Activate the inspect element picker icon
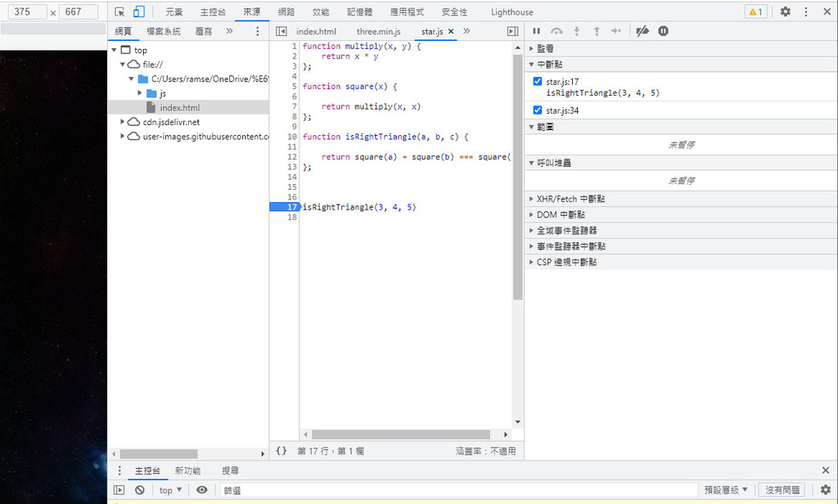The width and height of the screenshot is (838, 504). pyautogui.click(x=119, y=11)
